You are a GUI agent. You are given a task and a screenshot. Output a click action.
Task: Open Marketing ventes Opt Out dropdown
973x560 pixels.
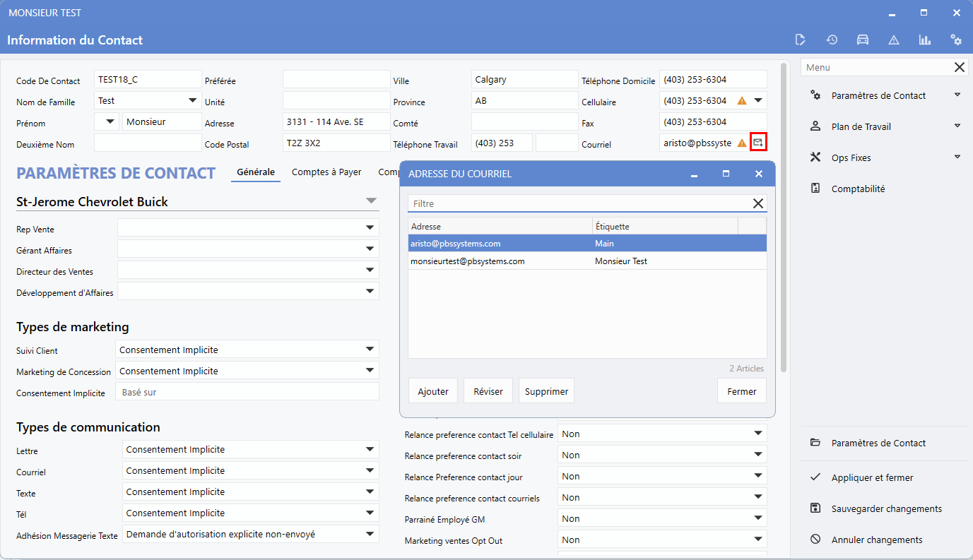click(x=758, y=540)
